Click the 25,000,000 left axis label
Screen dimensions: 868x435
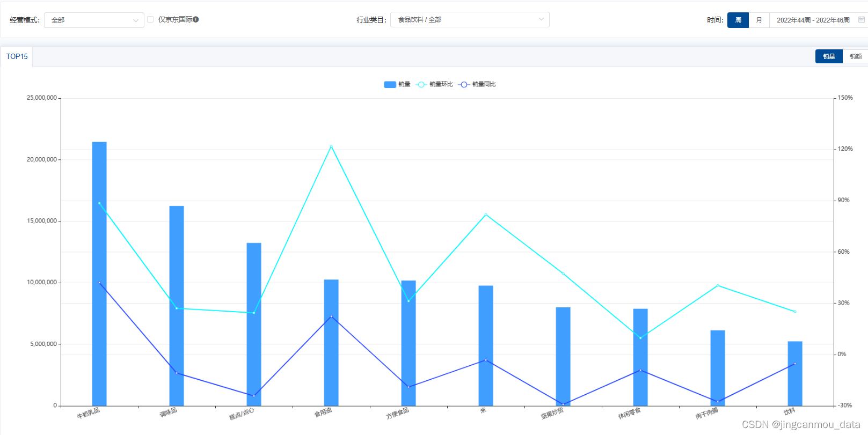point(42,98)
